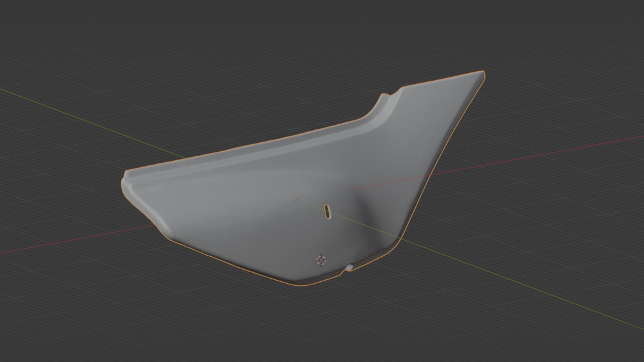644x362 pixels.
Task: Click the red-white 3D cursor
Action: 321,260
